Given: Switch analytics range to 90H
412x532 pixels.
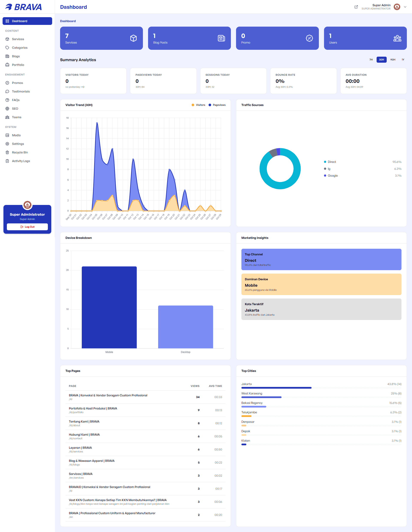Looking at the screenshot, I should (x=393, y=60).
